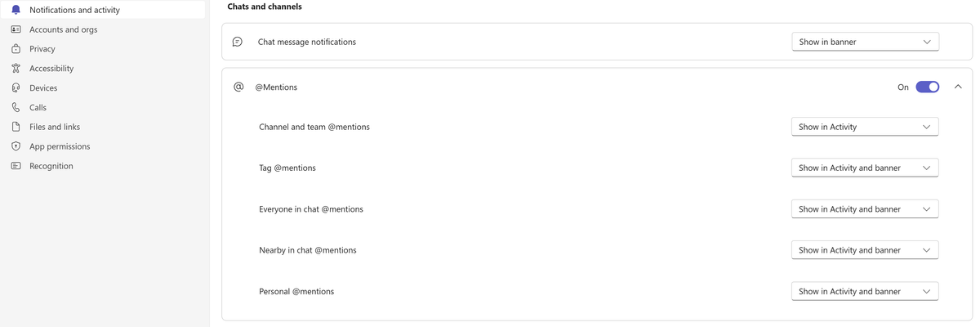Click the App permissions shield icon
The image size is (980, 327).
tap(16, 146)
